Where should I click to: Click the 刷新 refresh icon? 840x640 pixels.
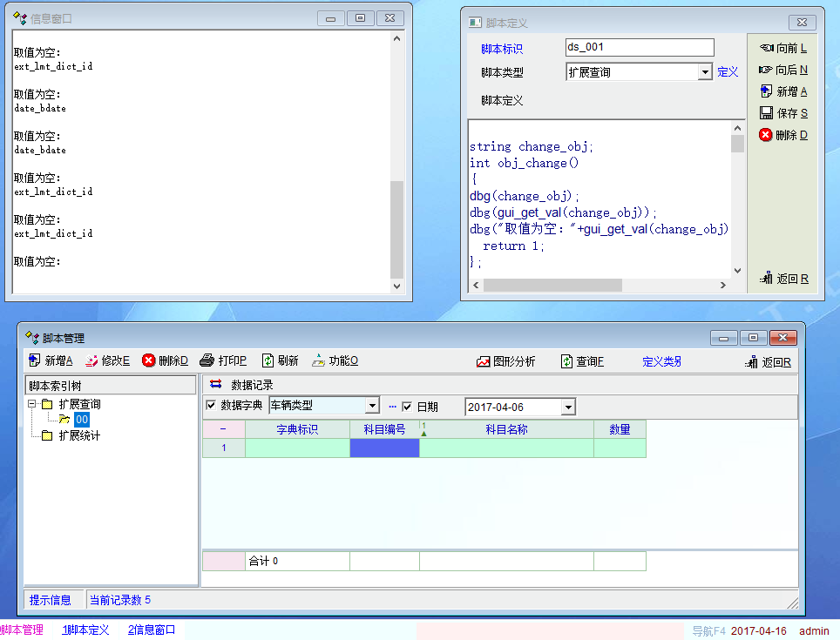[268, 361]
